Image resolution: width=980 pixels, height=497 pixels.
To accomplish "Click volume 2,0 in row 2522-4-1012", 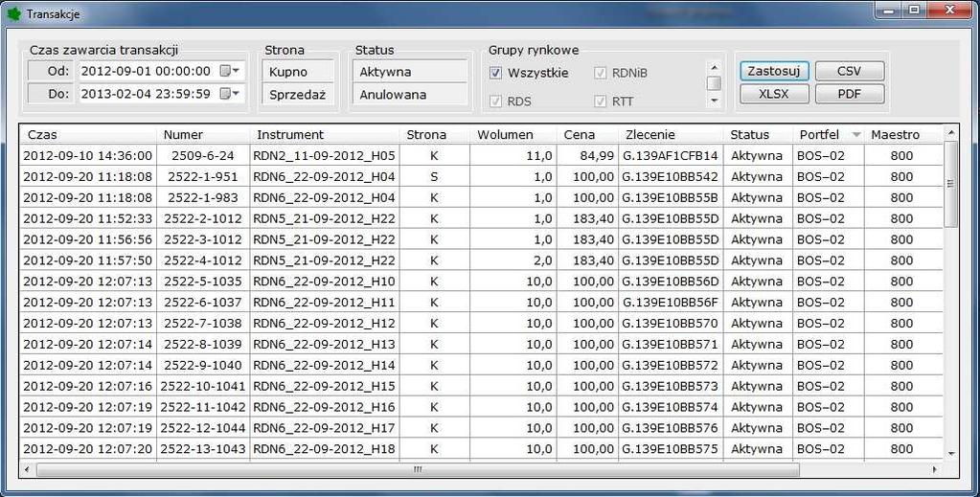I will click(513, 260).
